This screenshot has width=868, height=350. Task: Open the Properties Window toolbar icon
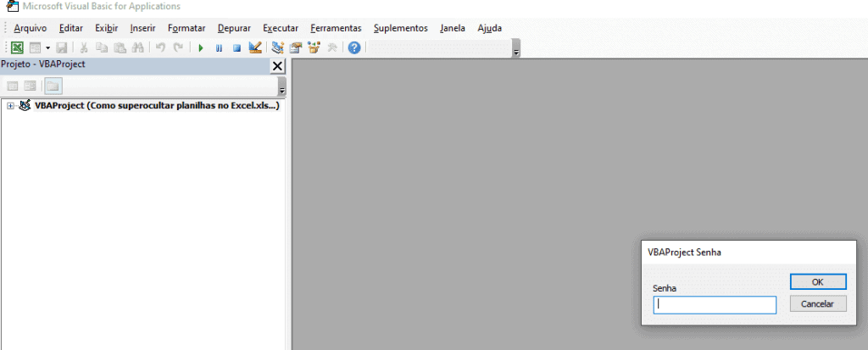296,47
